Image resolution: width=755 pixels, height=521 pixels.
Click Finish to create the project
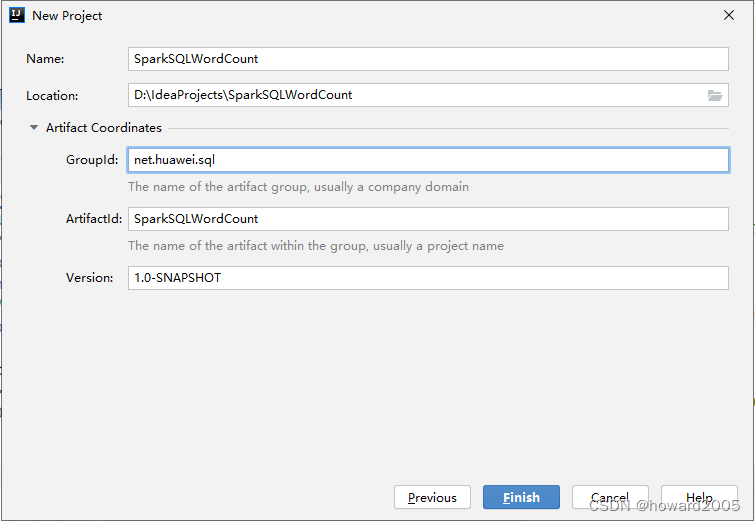[521, 497]
